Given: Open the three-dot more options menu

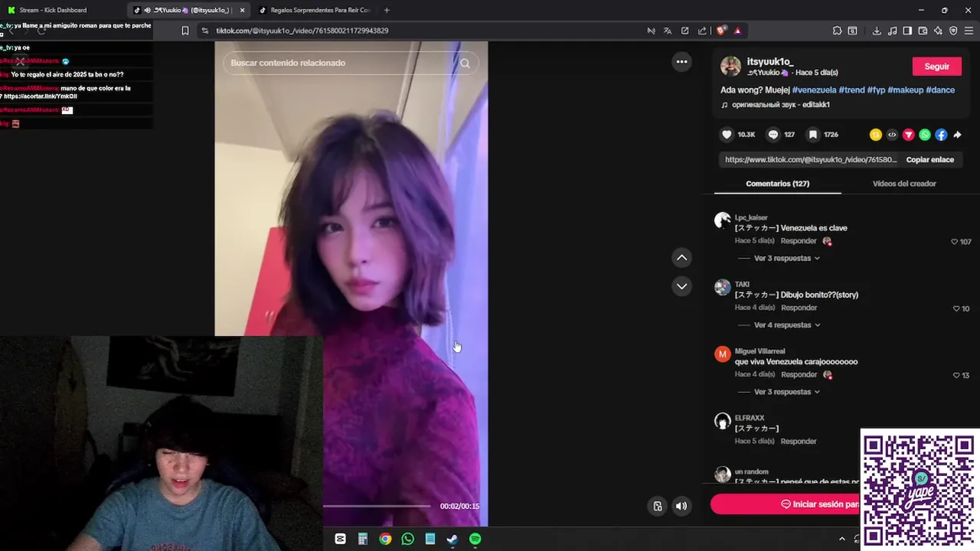Looking at the screenshot, I should click(x=681, y=62).
